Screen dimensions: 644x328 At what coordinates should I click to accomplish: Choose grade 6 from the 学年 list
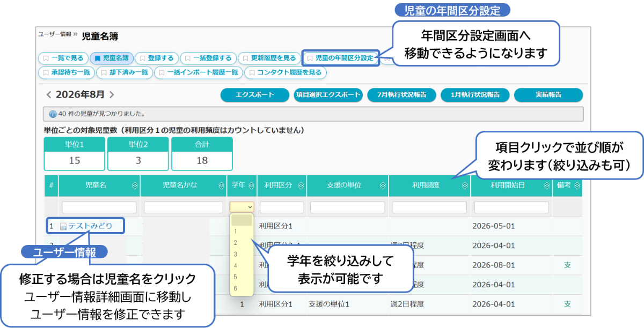click(236, 288)
